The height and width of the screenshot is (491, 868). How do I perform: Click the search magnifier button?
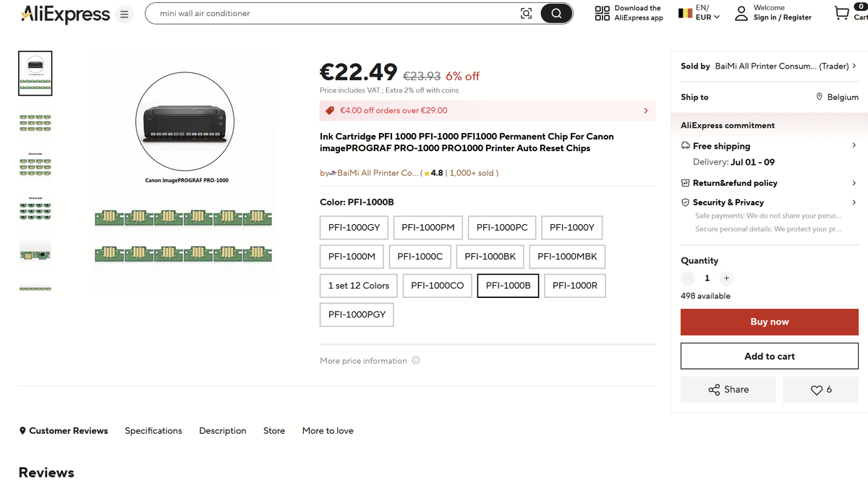click(x=556, y=13)
